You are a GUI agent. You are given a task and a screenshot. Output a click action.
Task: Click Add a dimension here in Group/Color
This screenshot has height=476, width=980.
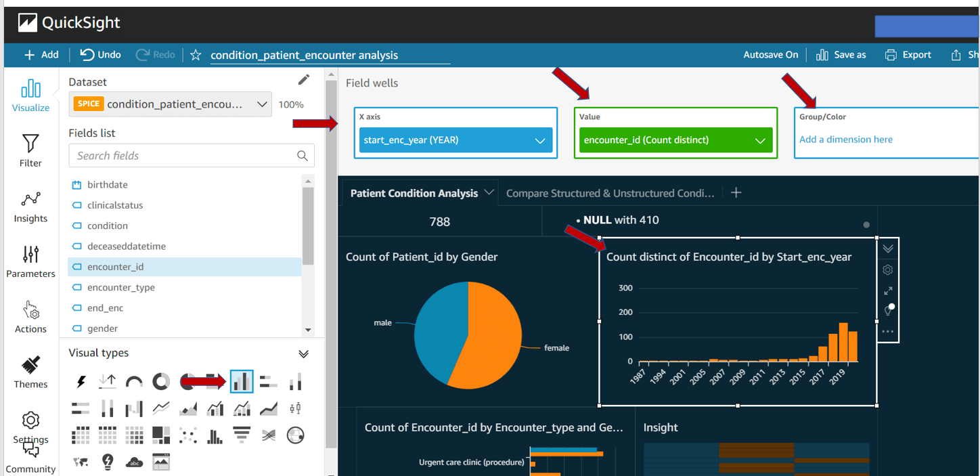[x=845, y=139]
